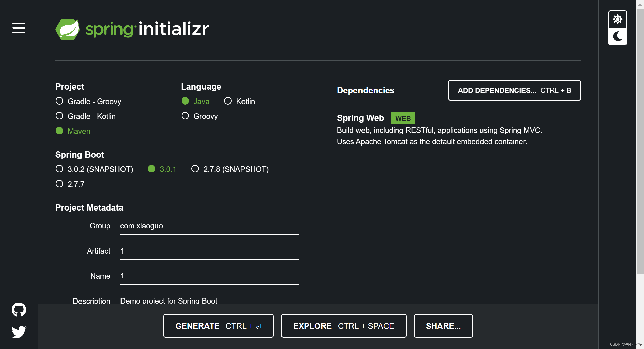Focus the Group input field
This screenshot has width=644, height=349.
pos(209,226)
